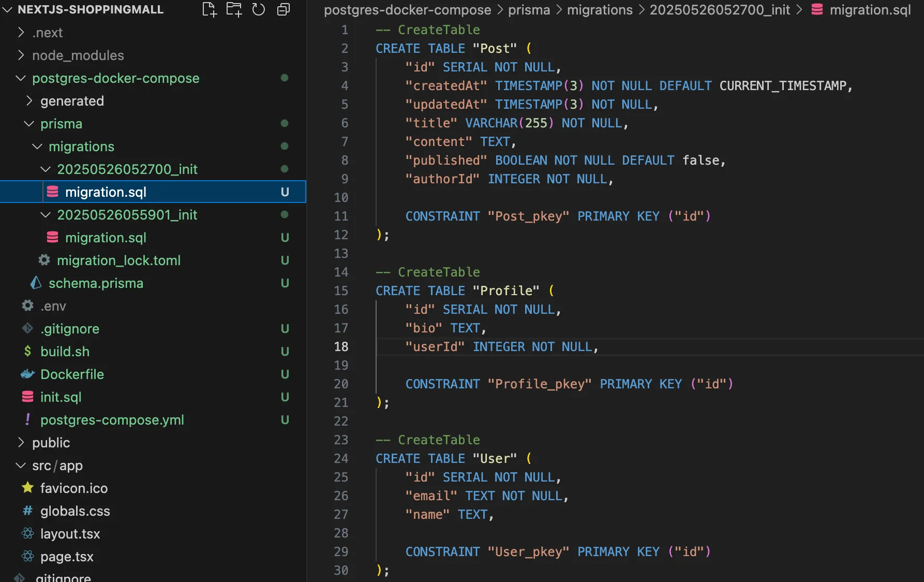Click line number 18 in the gutter
This screenshot has height=582, width=924.
tap(341, 346)
